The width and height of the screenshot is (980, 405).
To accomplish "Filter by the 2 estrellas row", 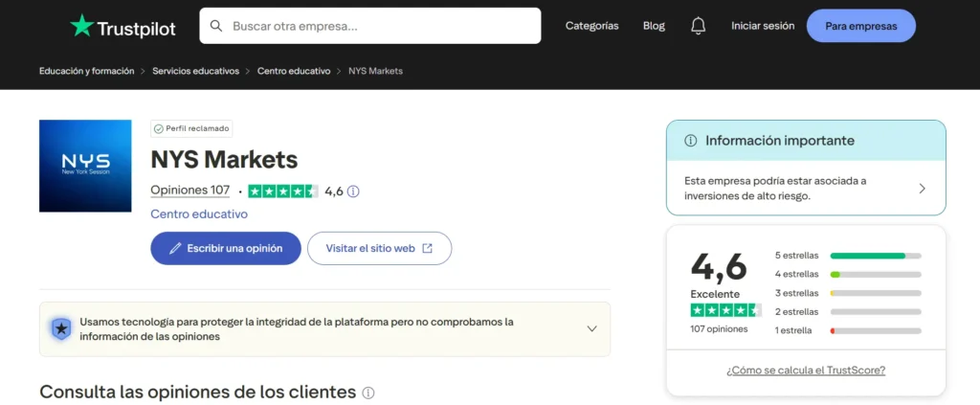I will 848,312.
